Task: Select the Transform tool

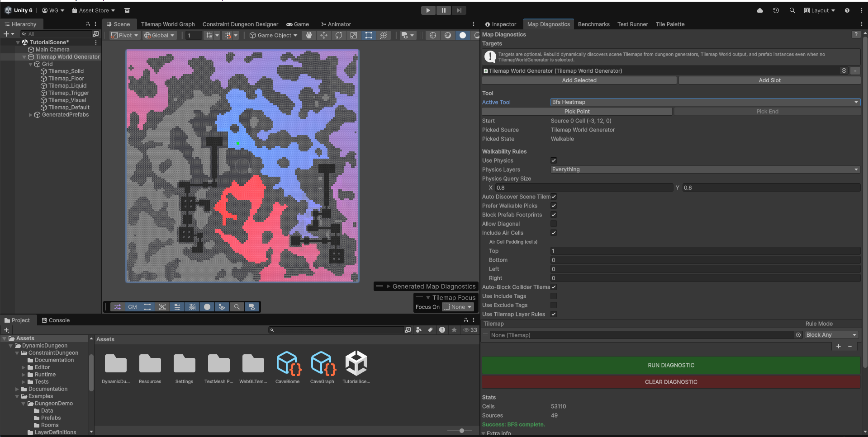Action: point(384,35)
